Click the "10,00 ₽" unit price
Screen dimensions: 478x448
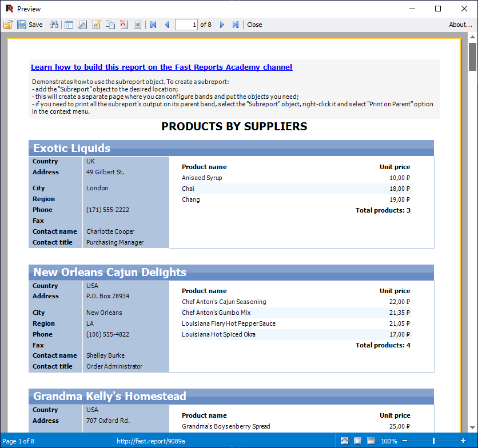pyautogui.click(x=400, y=178)
